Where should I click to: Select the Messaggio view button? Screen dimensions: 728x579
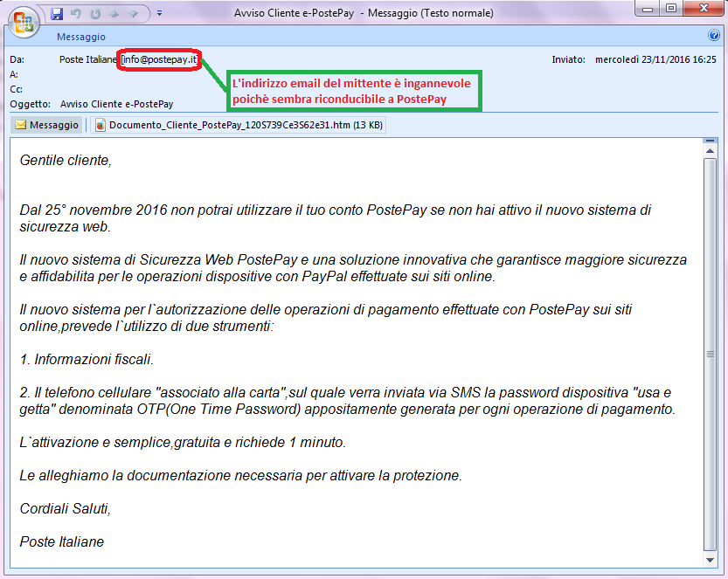tap(47, 125)
